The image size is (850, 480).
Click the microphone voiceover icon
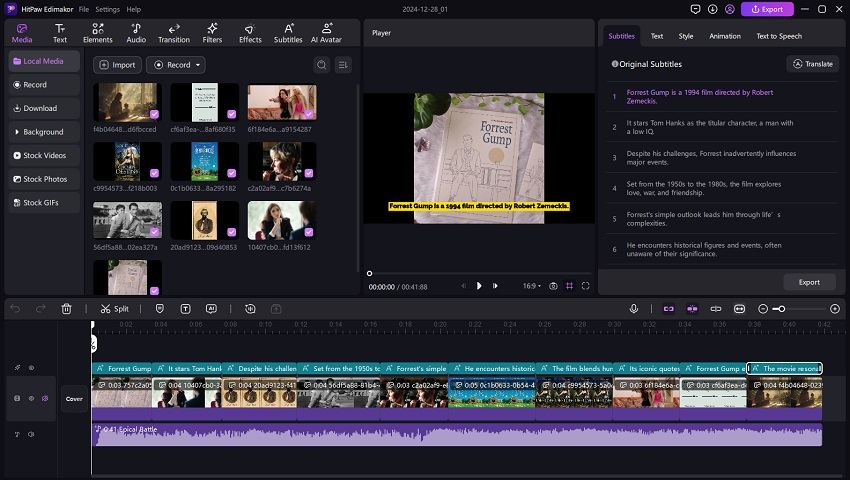(634, 309)
